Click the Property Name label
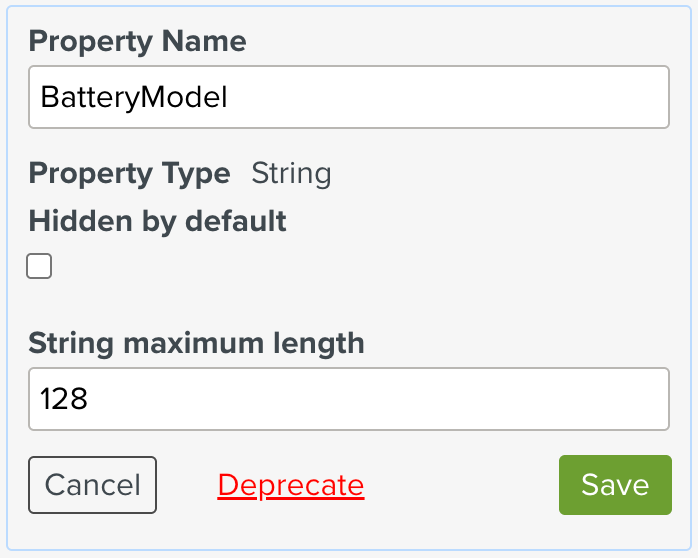This screenshot has height=558, width=698. (x=137, y=41)
